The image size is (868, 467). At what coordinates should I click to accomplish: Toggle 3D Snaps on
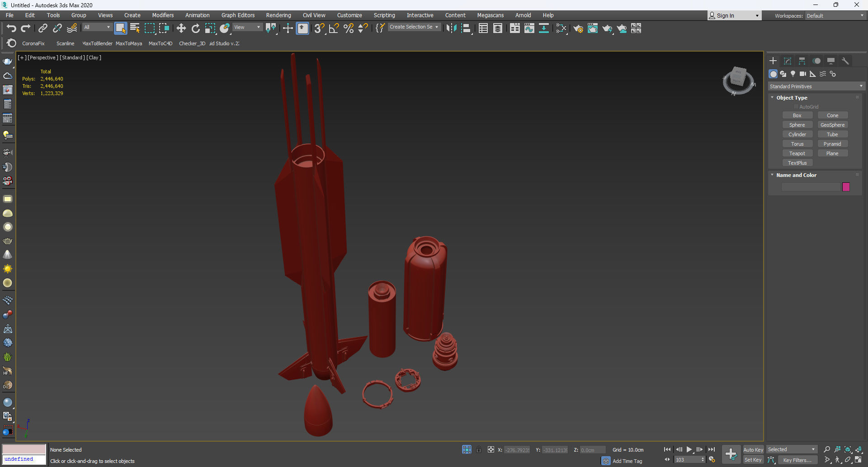319,29
